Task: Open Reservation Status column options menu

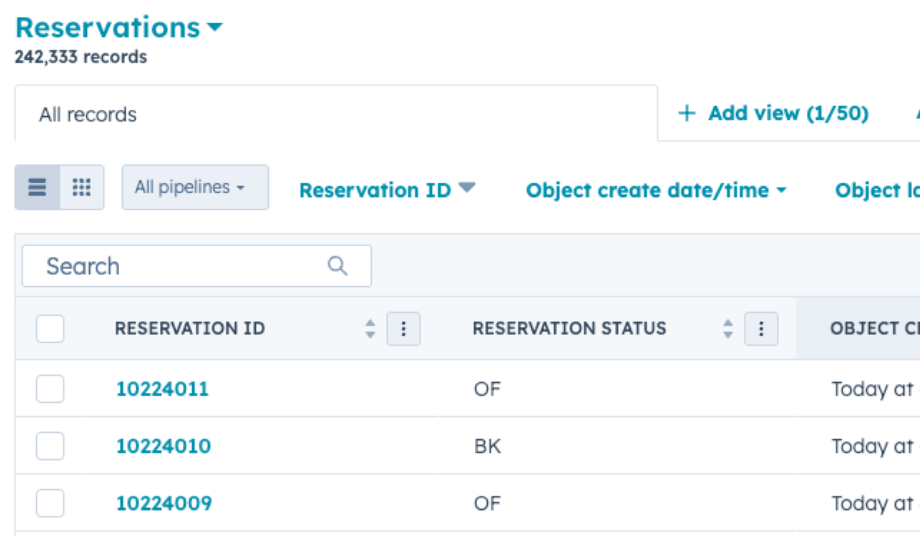Action: [x=761, y=328]
